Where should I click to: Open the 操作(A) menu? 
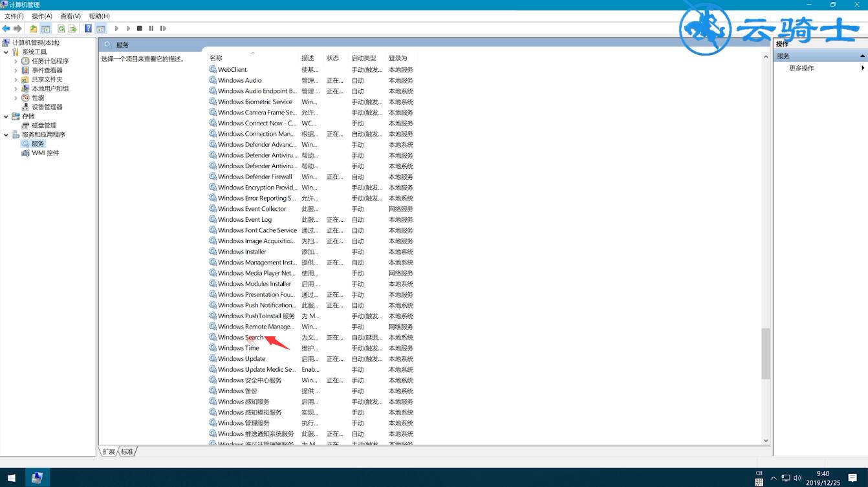(x=42, y=16)
